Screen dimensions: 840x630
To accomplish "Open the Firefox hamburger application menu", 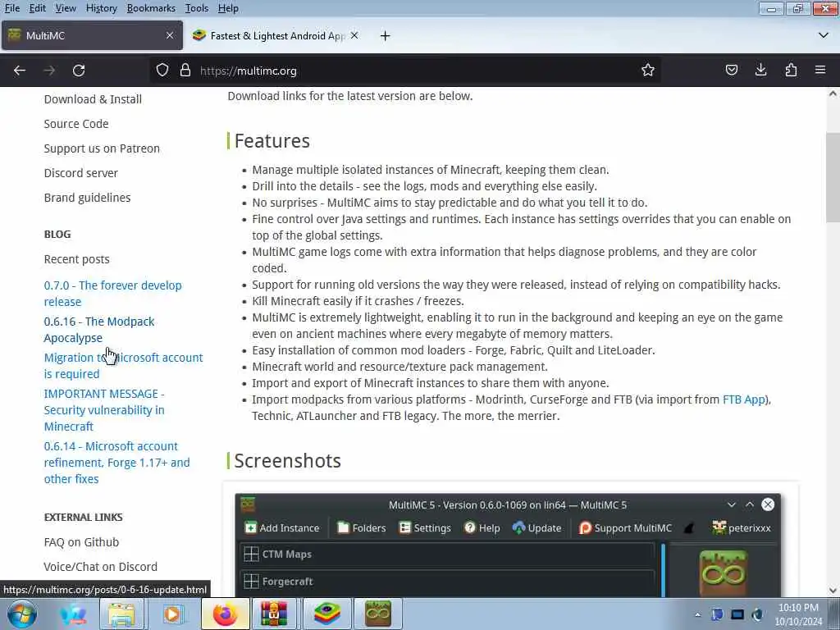I will point(820,71).
